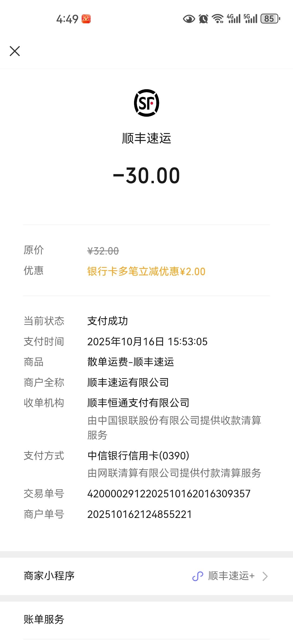Tap the 中信银行信用卡(0390) payment method

pyautogui.click(x=138, y=456)
